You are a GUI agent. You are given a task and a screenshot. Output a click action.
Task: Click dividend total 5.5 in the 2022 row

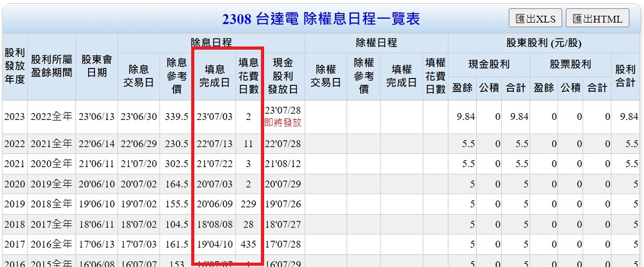coord(631,143)
